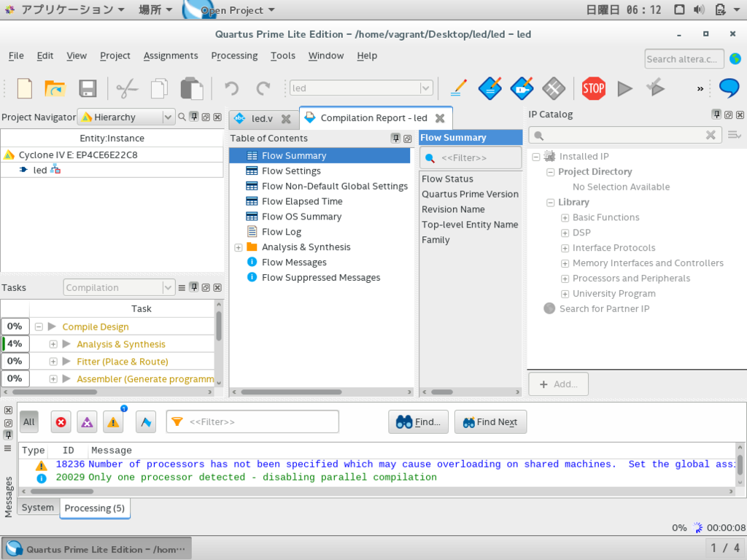747x560 pixels.
Task: Click the Find... button
Action: coord(418,422)
